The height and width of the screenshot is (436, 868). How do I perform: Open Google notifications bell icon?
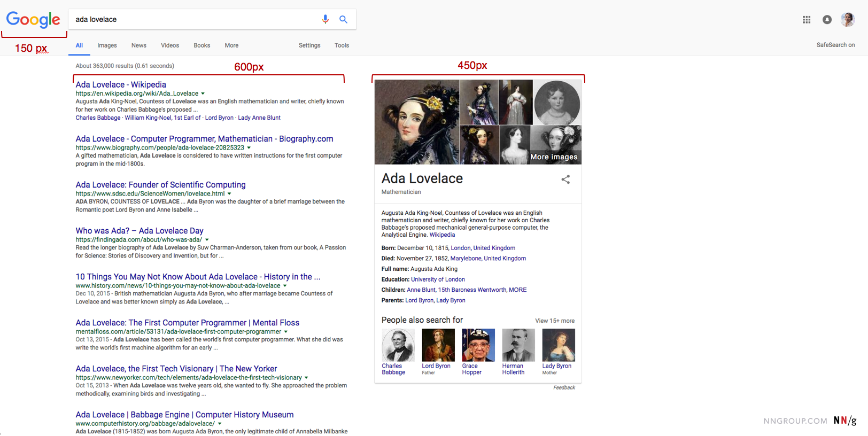tap(827, 20)
